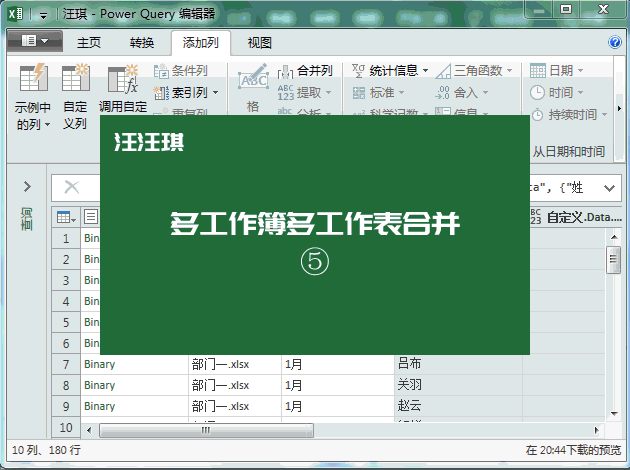Click the Extract (提取) button
The height and width of the screenshot is (470, 630).
pos(304,93)
